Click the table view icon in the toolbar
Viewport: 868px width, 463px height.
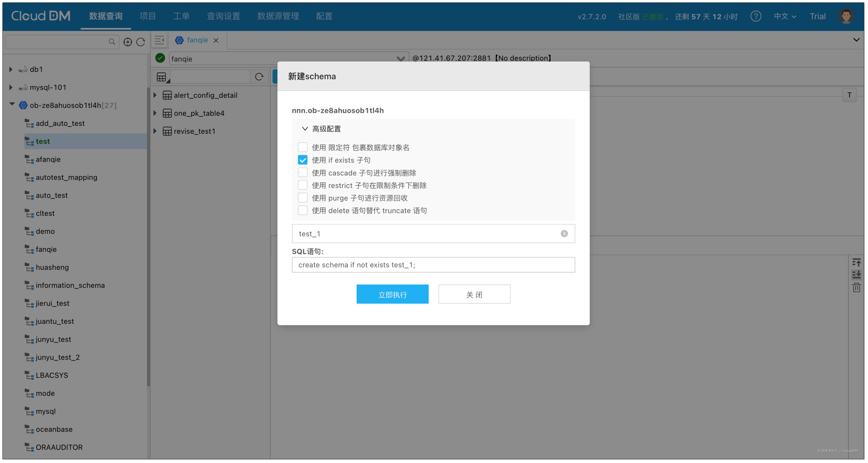coord(162,77)
